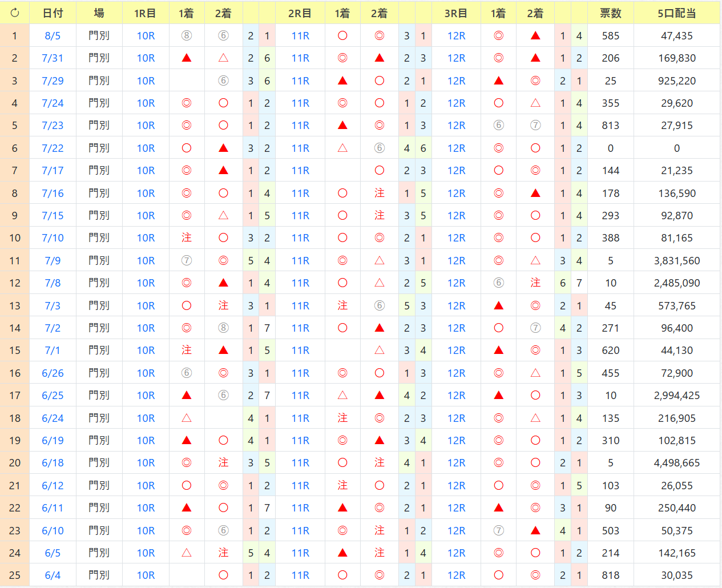
Task: Open the 7/24 date link
Action: click(53, 103)
